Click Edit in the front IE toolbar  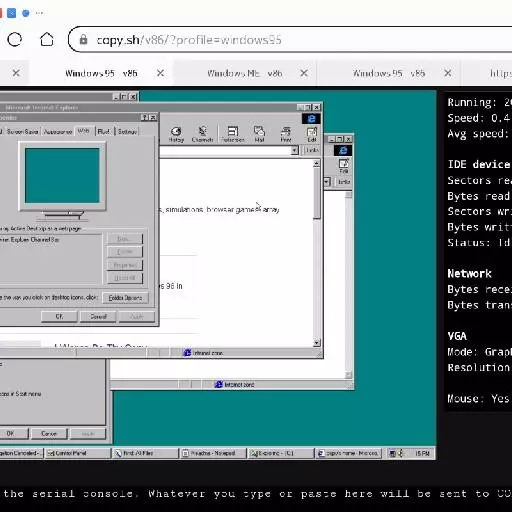coord(312,134)
